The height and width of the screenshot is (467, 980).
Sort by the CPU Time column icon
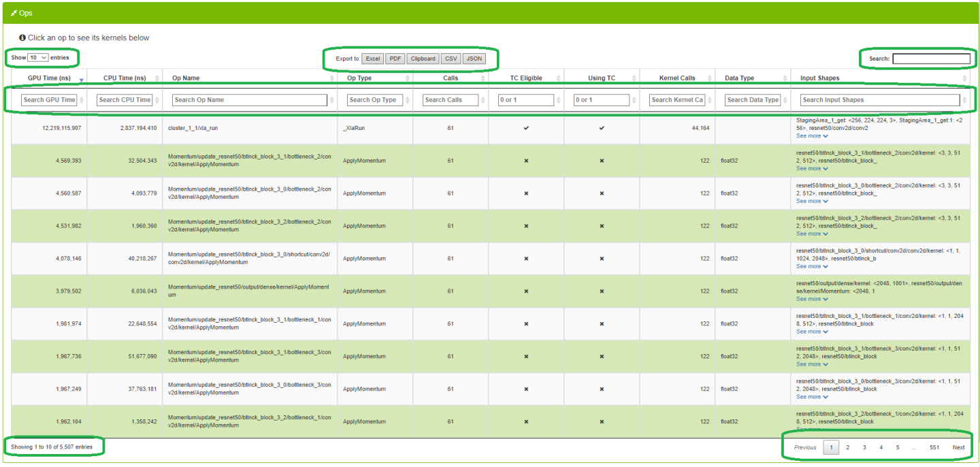(x=157, y=78)
